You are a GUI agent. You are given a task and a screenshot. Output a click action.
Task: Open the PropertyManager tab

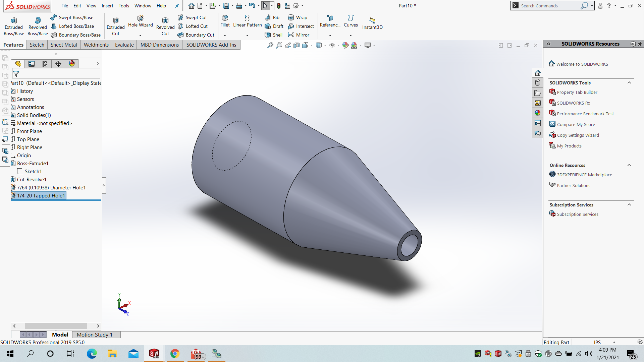tap(32, 64)
